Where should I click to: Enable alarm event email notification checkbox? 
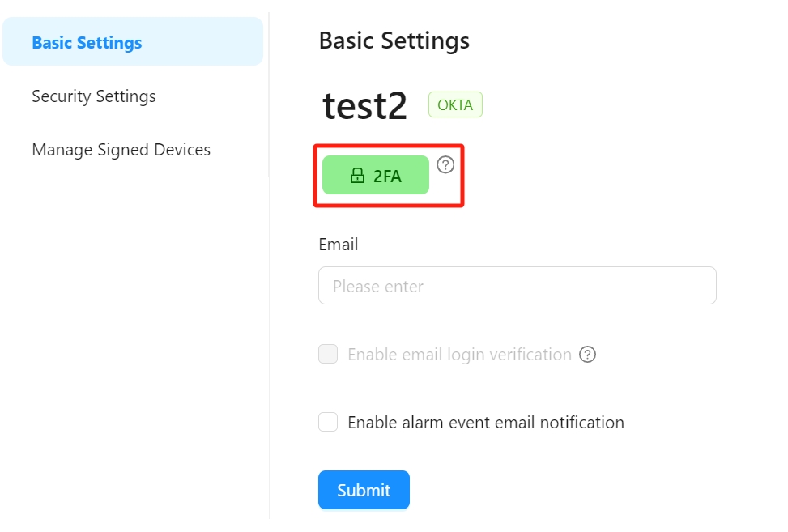pyautogui.click(x=328, y=422)
